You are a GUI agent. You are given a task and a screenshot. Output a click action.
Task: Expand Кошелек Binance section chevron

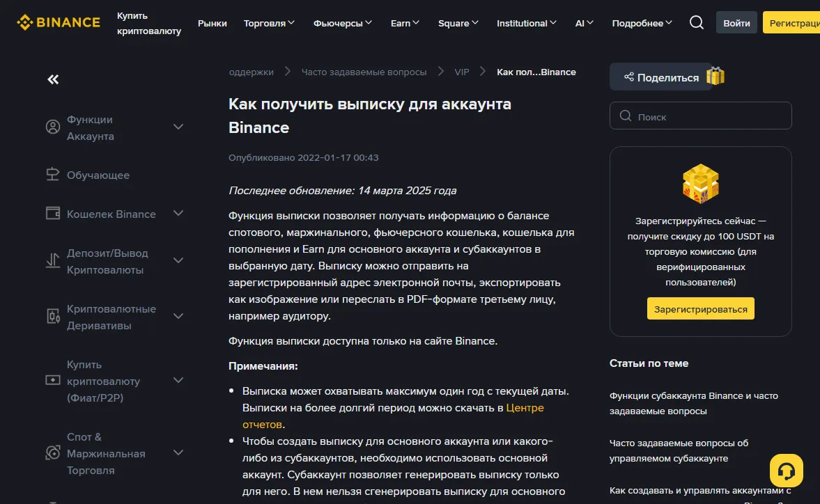pyautogui.click(x=178, y=213)
